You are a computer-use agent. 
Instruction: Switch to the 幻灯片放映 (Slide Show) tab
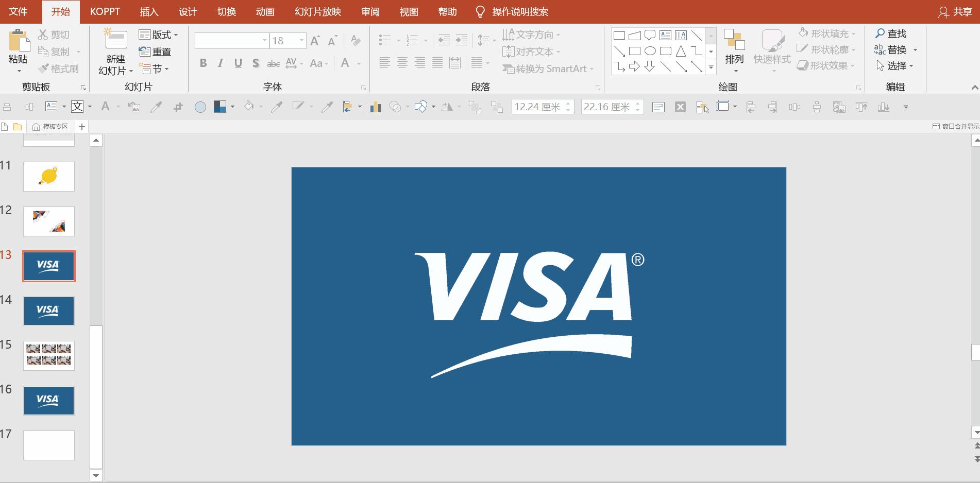pyautogui.click(x=318, y=12)
